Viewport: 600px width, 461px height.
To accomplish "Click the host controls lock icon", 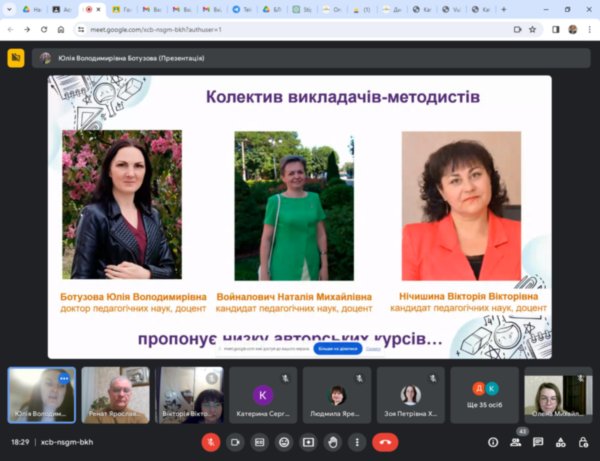I will (x=583, y=441).
